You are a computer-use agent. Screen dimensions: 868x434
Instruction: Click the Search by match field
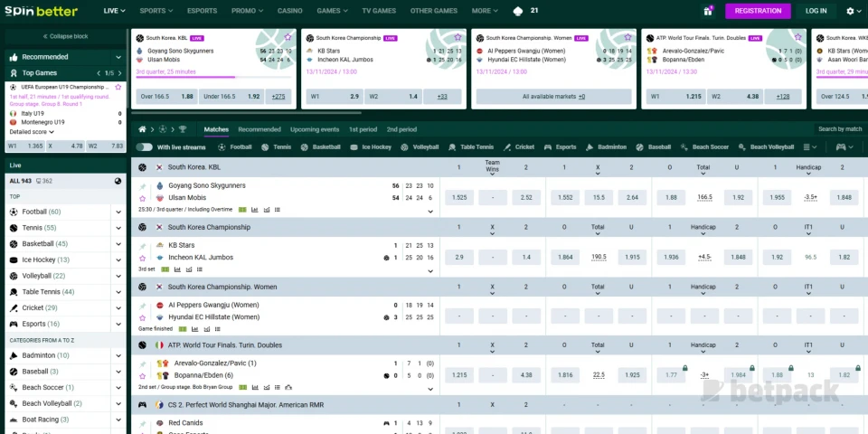point(839,129)
